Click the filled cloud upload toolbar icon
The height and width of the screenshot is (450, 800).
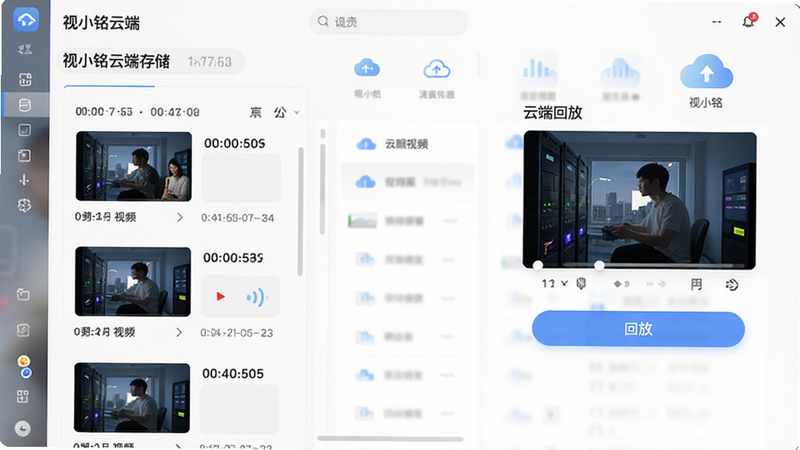(x=367, y=68)
